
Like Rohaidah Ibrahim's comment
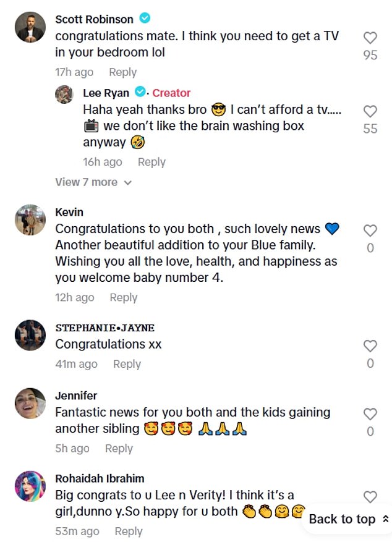tap(370, 496)
